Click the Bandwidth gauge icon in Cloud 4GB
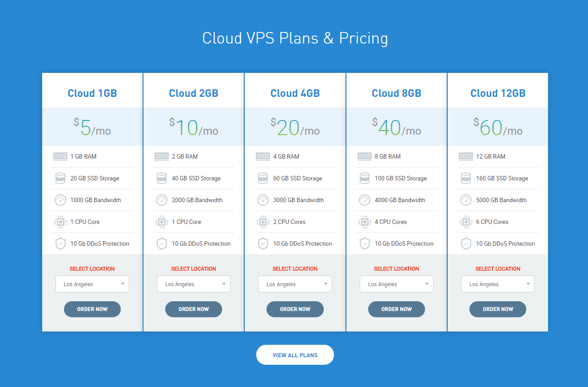The image size is (588, 387). pyautogui.click(x=263, y=199)
